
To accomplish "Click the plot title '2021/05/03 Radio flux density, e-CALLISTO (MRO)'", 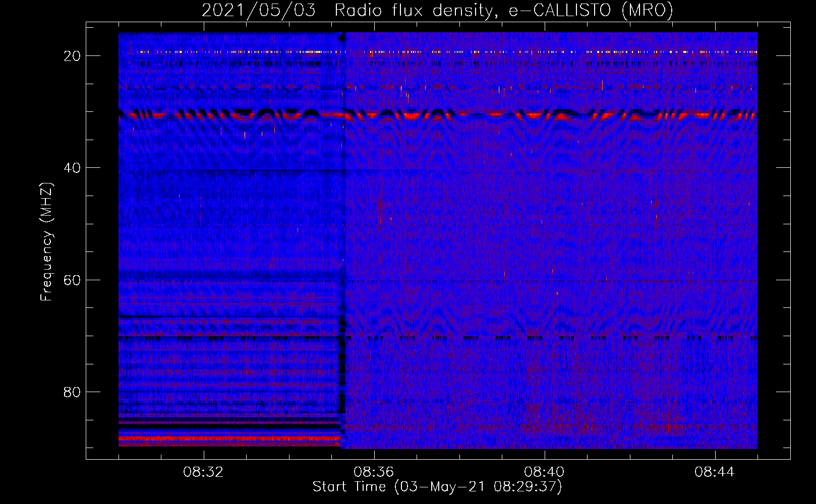I will [437, 10].
